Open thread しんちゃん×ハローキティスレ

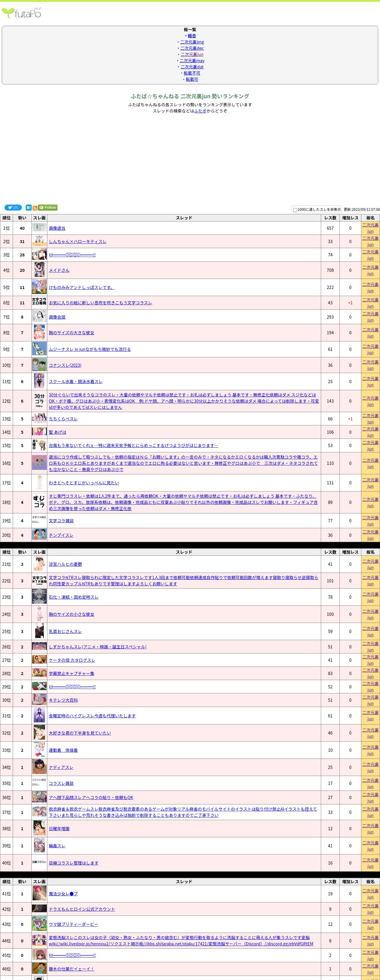(78, 242)
